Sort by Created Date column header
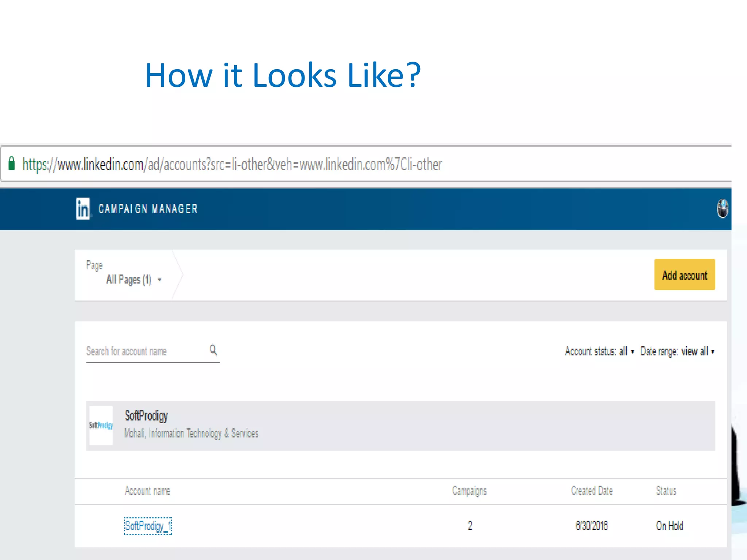This screenshot has height=560, width=747. [592, 491]
